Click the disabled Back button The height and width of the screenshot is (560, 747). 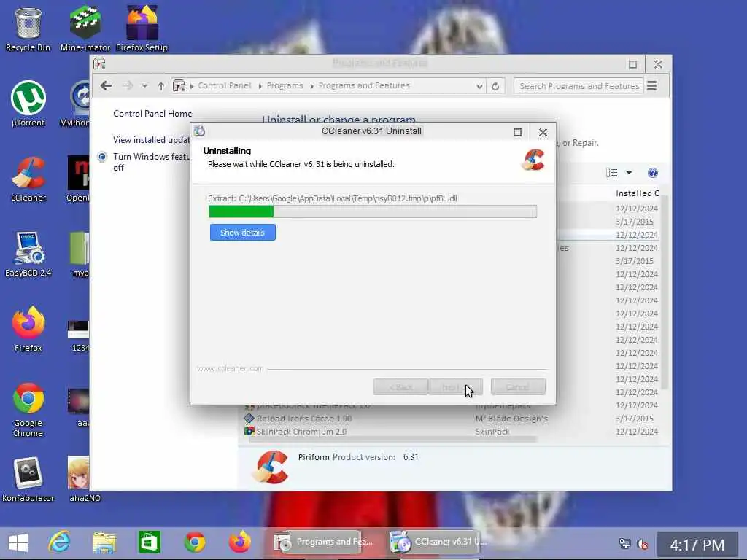point(400,387)
